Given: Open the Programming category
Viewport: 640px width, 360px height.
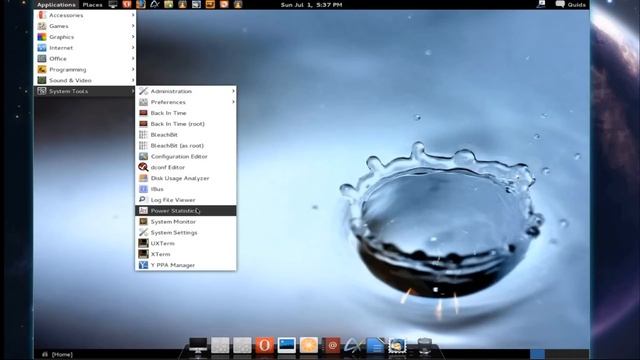Looking at the screenshot, I should [85, 69].
